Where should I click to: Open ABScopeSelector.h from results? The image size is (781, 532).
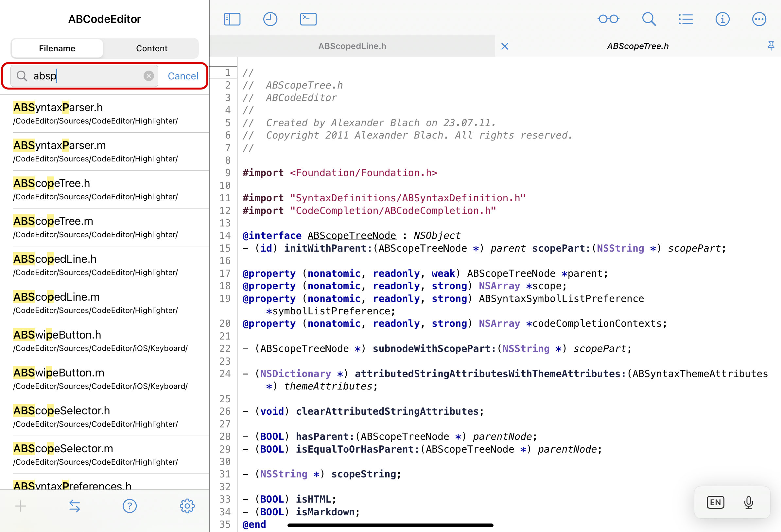pos(105,417)
